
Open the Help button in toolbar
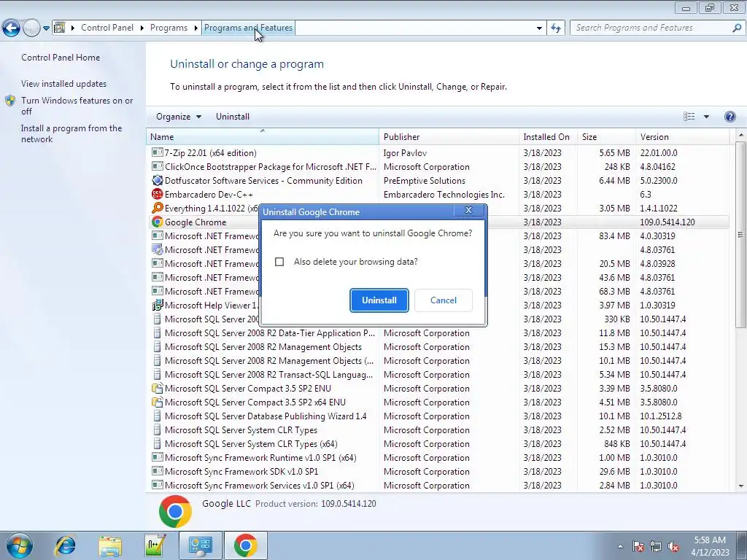pos(729,117)
